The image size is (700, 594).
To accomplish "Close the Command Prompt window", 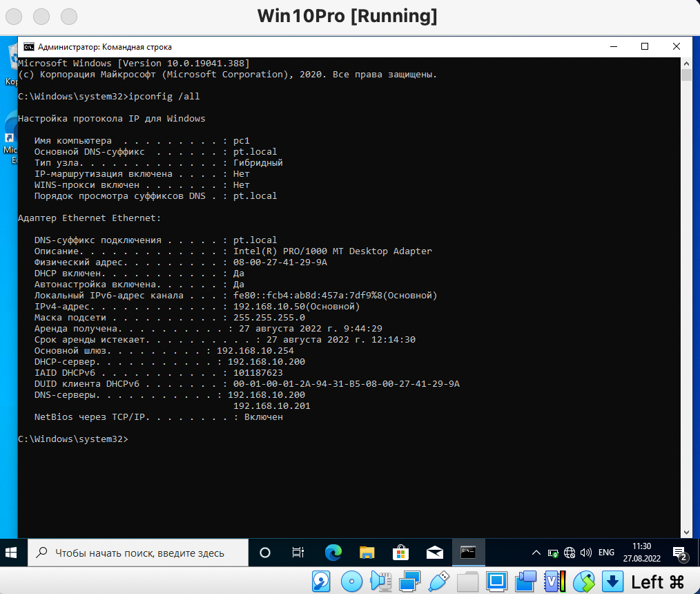I will 677,46.
